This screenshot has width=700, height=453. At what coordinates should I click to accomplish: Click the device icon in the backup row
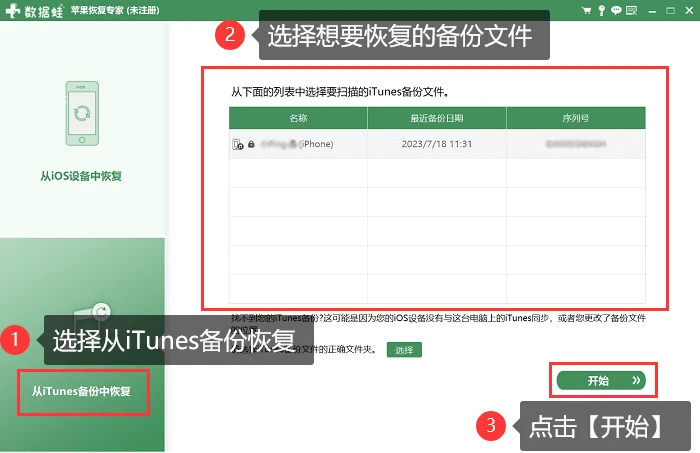(x=238, y=144)
